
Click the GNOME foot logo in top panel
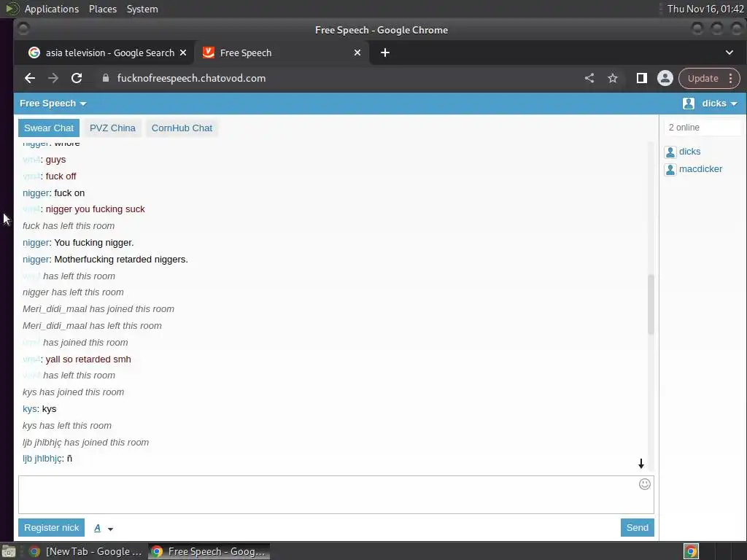(x=12, y=9)
